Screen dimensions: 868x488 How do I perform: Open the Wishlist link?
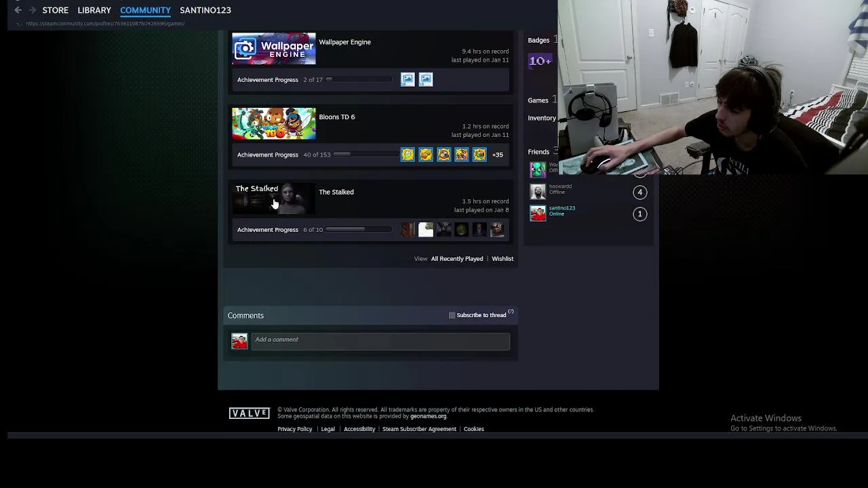(502, 258)
